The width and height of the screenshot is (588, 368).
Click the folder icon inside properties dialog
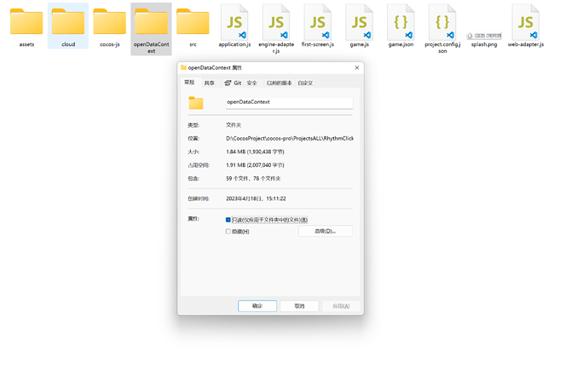click(196, 103)
